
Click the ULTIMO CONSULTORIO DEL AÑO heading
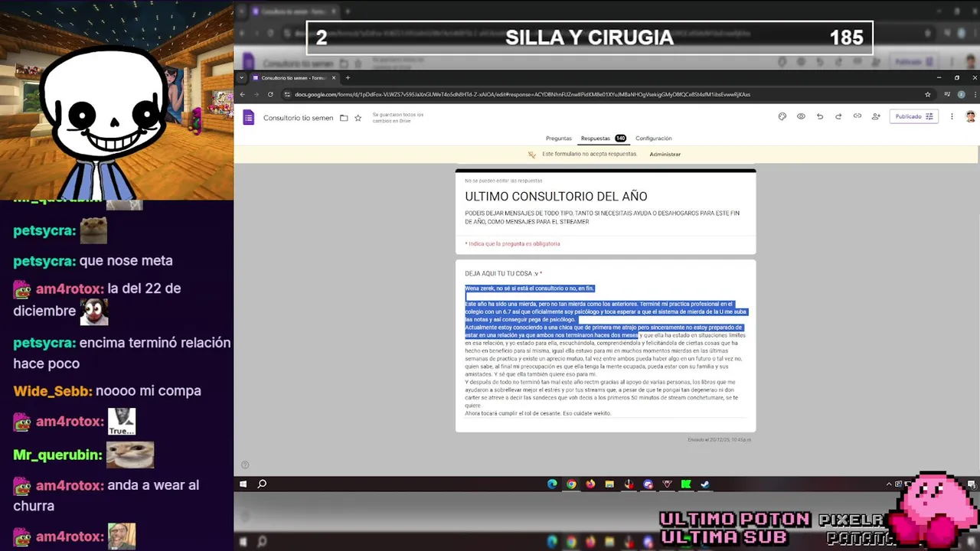[x=556, y=197]
